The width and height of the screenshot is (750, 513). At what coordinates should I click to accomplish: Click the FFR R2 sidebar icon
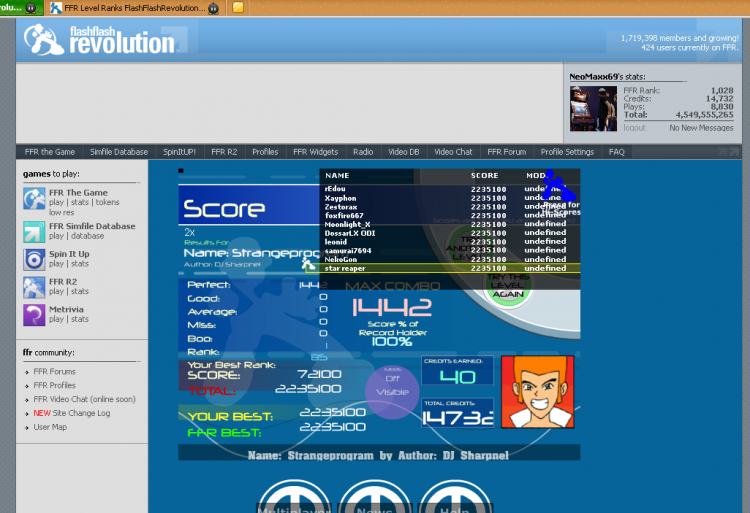(34, 287)
